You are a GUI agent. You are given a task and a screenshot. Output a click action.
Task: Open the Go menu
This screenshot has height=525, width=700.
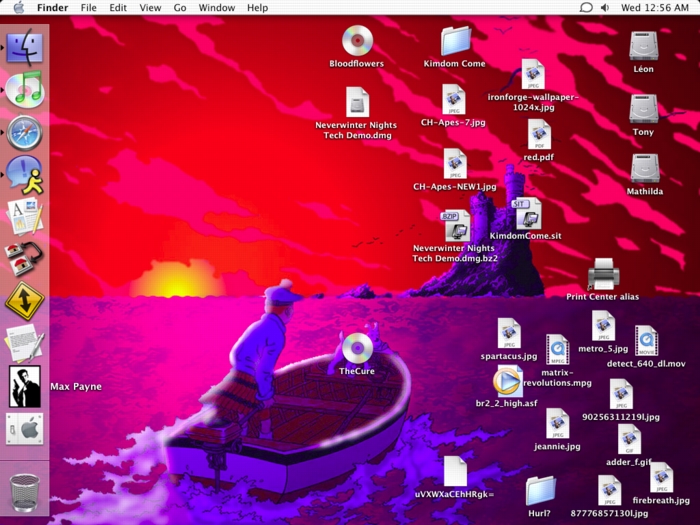(x=180, y=8)
